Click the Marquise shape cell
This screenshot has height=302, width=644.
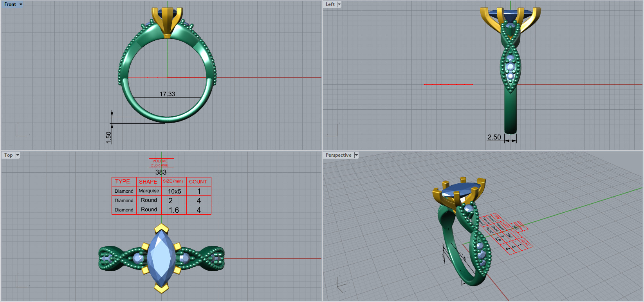point(149,191)
